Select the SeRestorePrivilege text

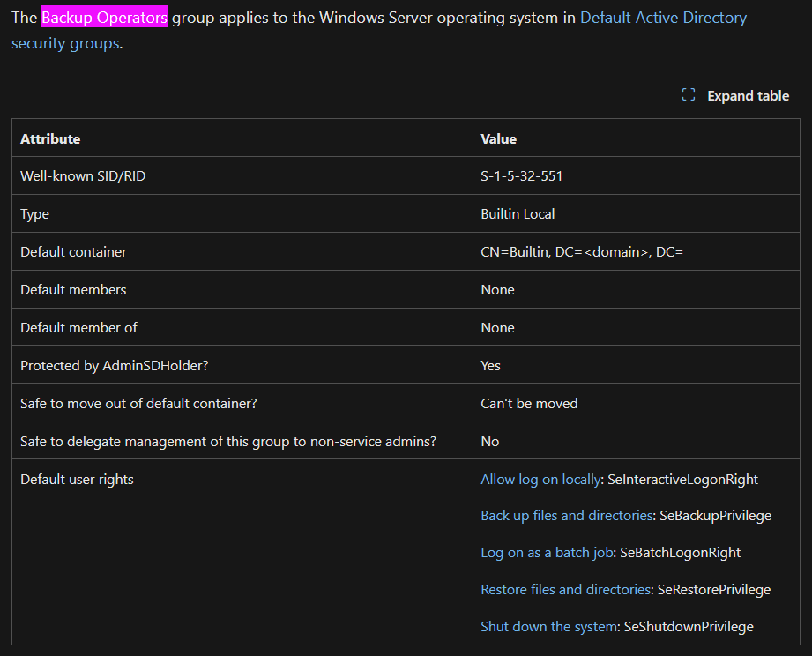pyautogui.click(x=713, y=589)
